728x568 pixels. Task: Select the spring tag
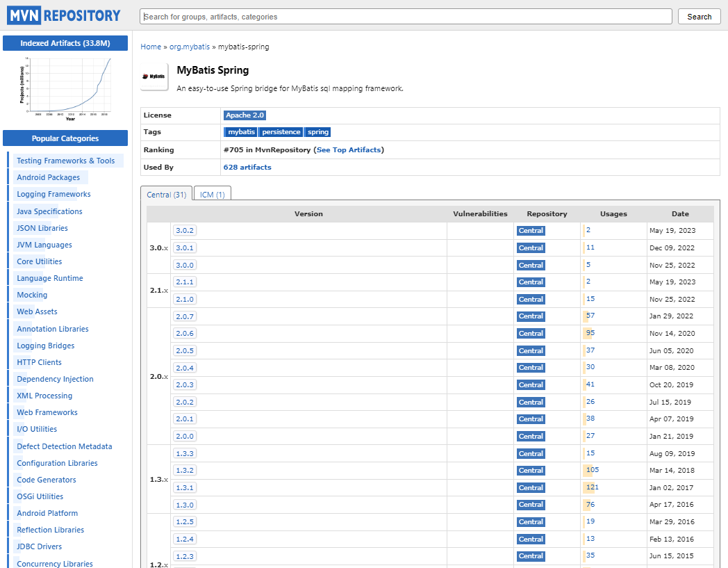click(x=317, y=132)
